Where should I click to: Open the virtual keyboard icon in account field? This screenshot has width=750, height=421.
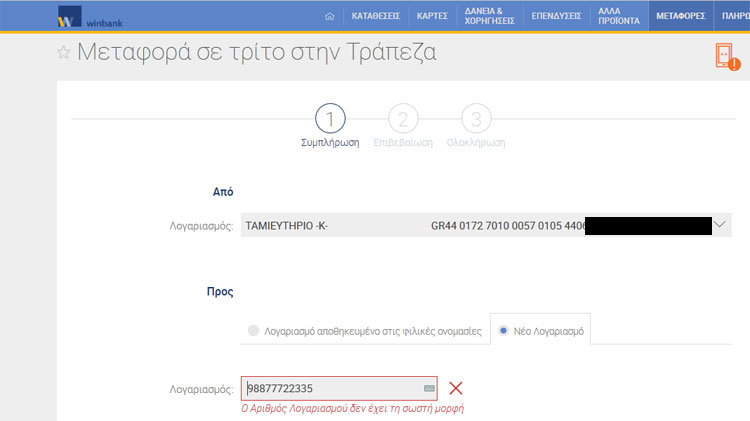pyautogui.click(x=429, y=388)
